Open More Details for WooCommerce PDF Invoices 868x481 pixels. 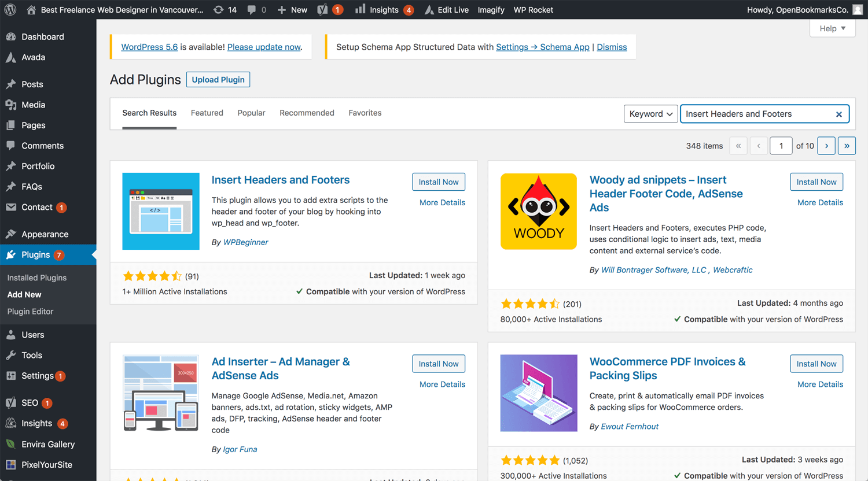[820, 384]
